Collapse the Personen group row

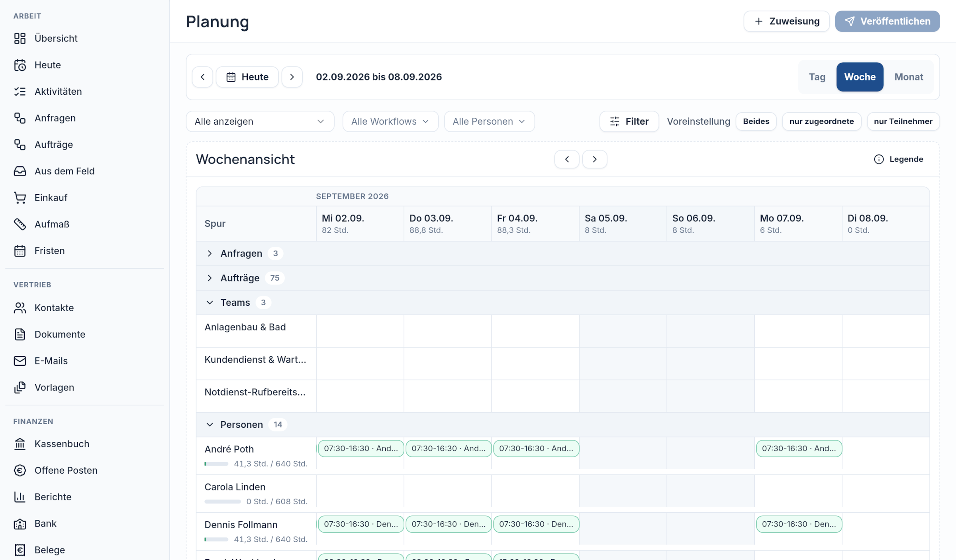pos(563,425)
